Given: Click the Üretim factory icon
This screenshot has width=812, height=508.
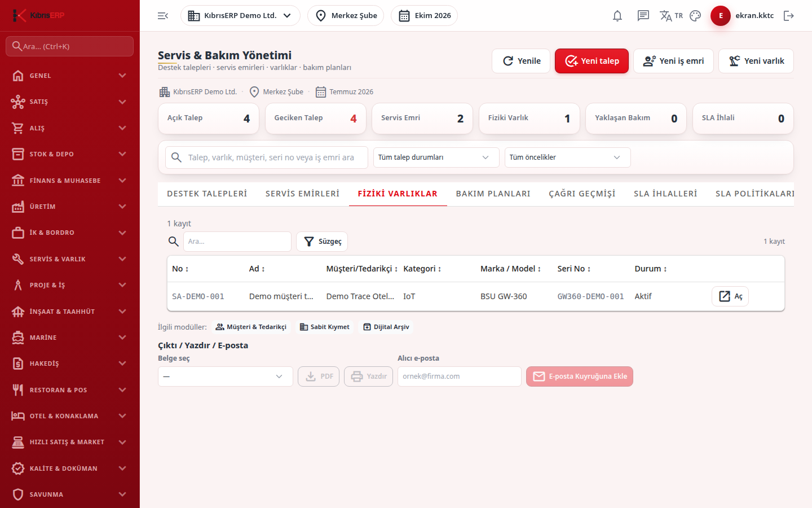Looking at the screenshot, I should 18,207.
